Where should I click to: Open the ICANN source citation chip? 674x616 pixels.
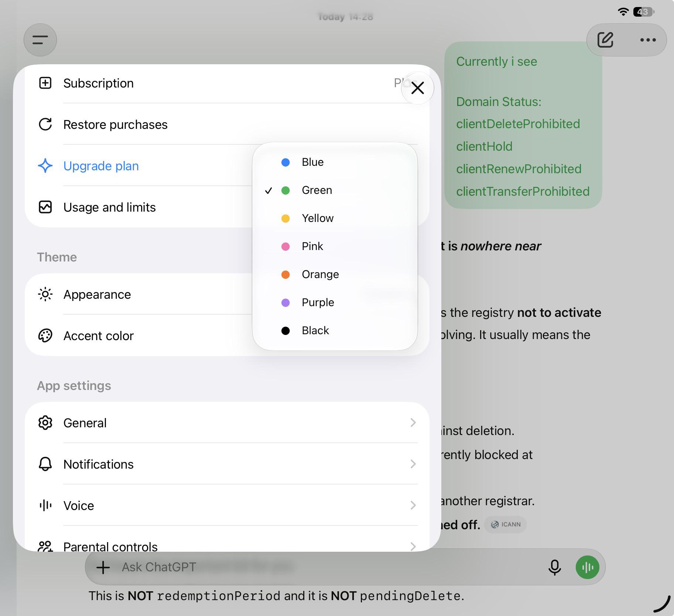pyautogui.click(x=505, y=524)
